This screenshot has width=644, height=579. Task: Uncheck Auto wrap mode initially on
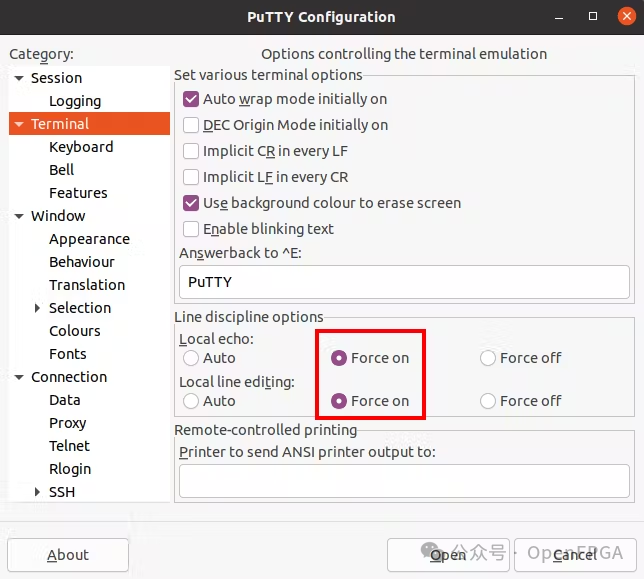coord(191,99)
